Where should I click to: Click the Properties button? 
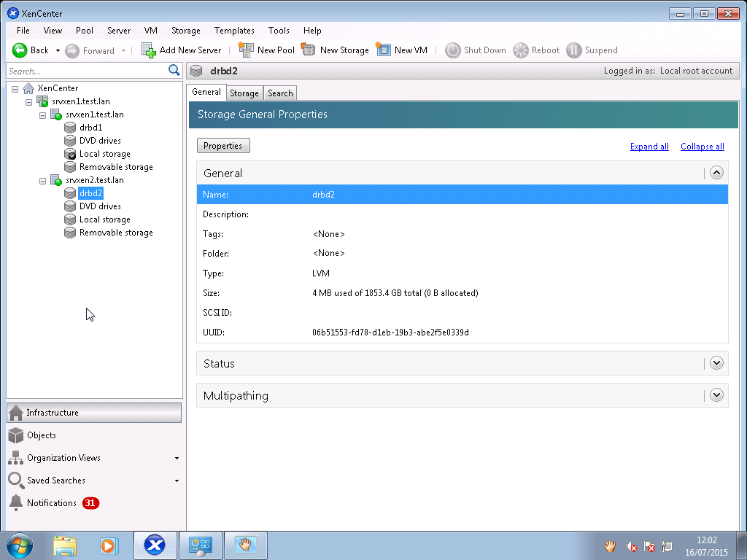point(223,146)
